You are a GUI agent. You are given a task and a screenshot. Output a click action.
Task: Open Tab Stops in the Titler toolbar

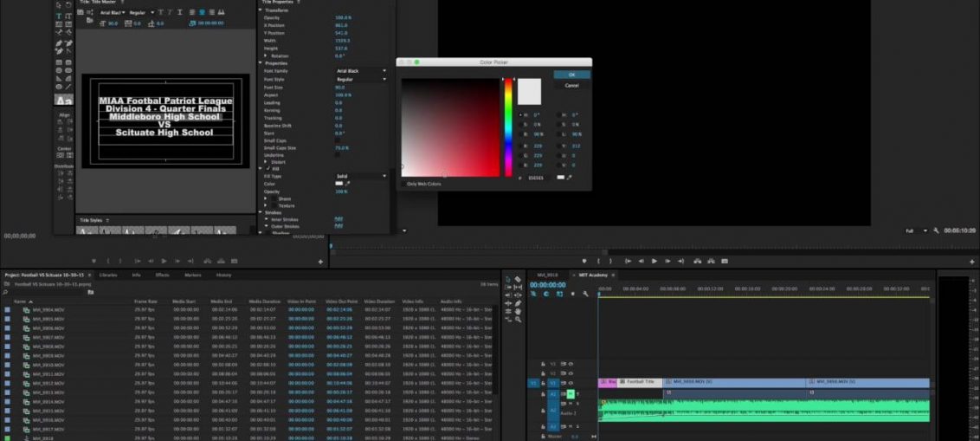tap(222, 12)
